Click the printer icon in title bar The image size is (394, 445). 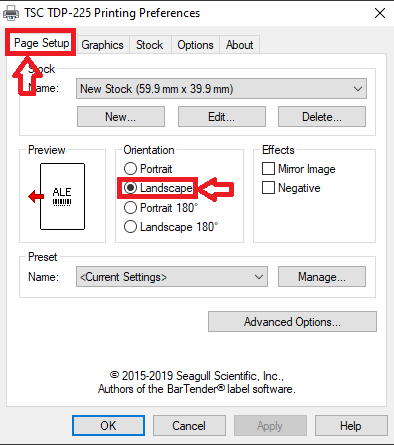click(11, 13)
